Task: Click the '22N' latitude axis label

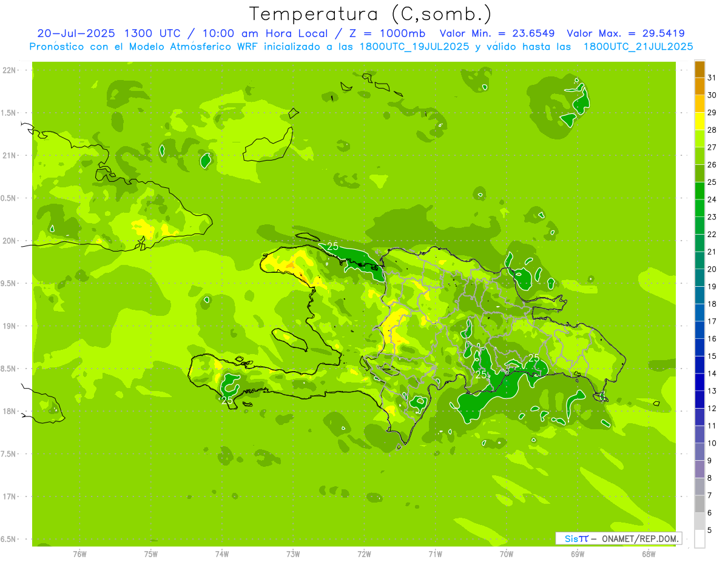Action: click(x=10, y=70)
